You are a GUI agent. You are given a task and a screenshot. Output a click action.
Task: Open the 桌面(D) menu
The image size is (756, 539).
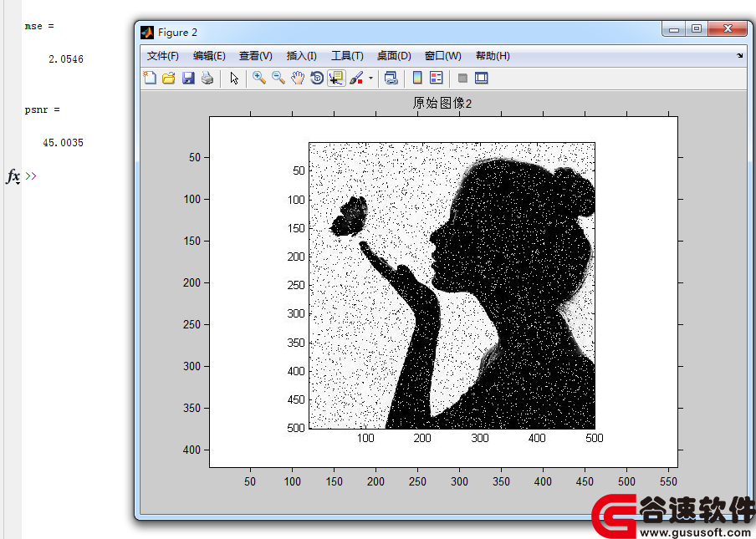tap(394, 56)
